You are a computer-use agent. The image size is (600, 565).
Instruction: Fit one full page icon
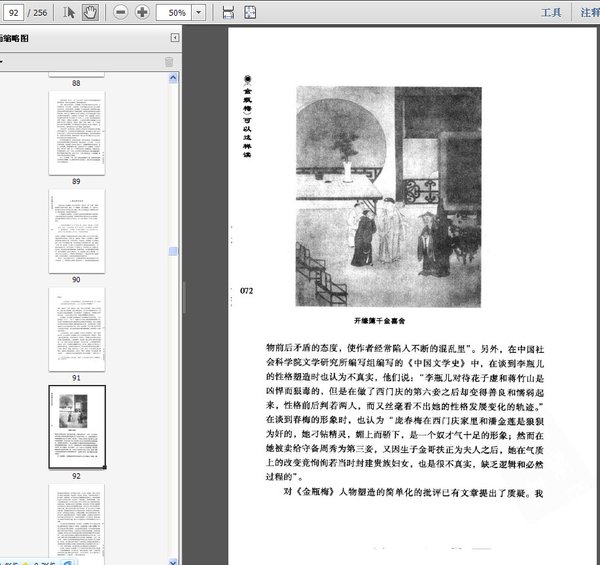tap(250, 13)
